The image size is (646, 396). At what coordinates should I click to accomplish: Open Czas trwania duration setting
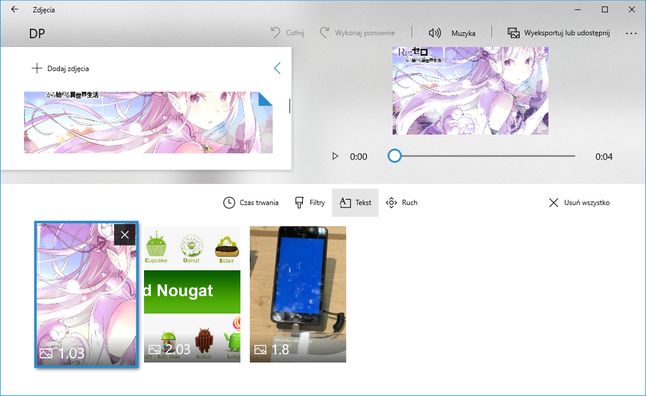pos(251,202)
